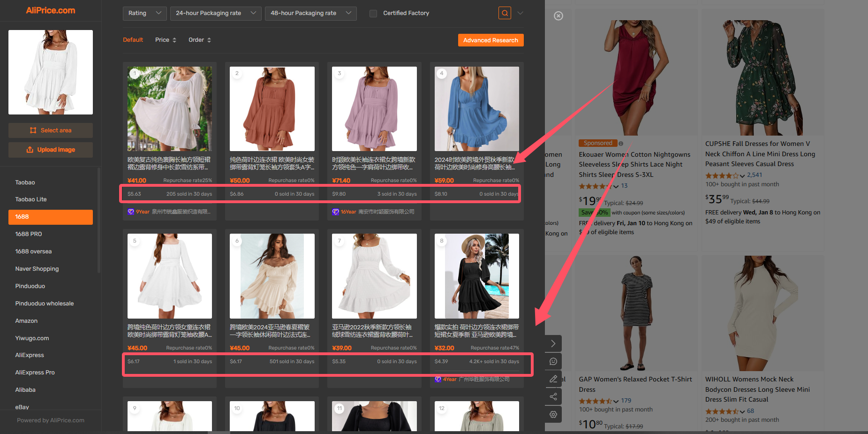The width and height of the screenshot is (868, 434).
Task: Sort results by Order
Action: coord(200,40)
